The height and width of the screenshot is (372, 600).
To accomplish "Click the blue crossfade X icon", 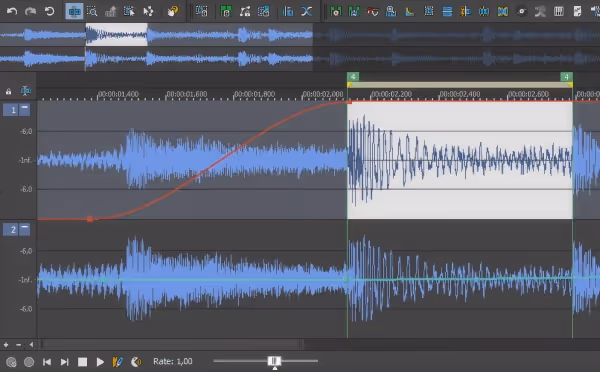I will [307, 11].
